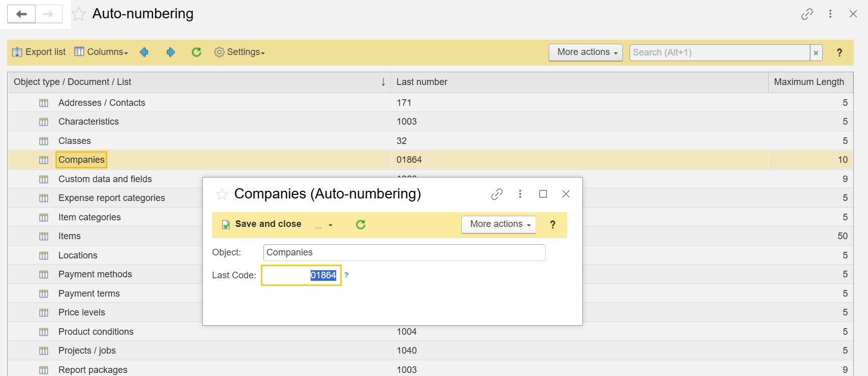This screenshot has width=868, height=376.
Task: Open the main window link icon
Action: coord(806,14)
